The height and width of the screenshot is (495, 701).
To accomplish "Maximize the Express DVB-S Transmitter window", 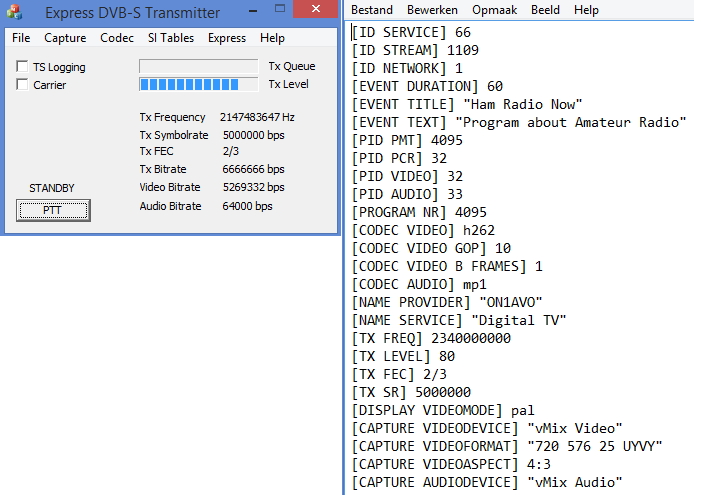I will 287,11.
